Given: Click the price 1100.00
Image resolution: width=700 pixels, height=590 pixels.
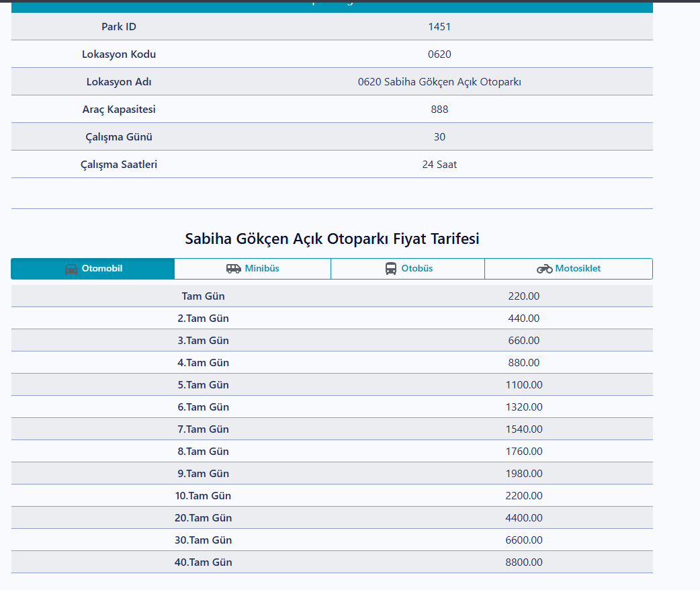Looking at the screenshot, I should click(524, 385).
